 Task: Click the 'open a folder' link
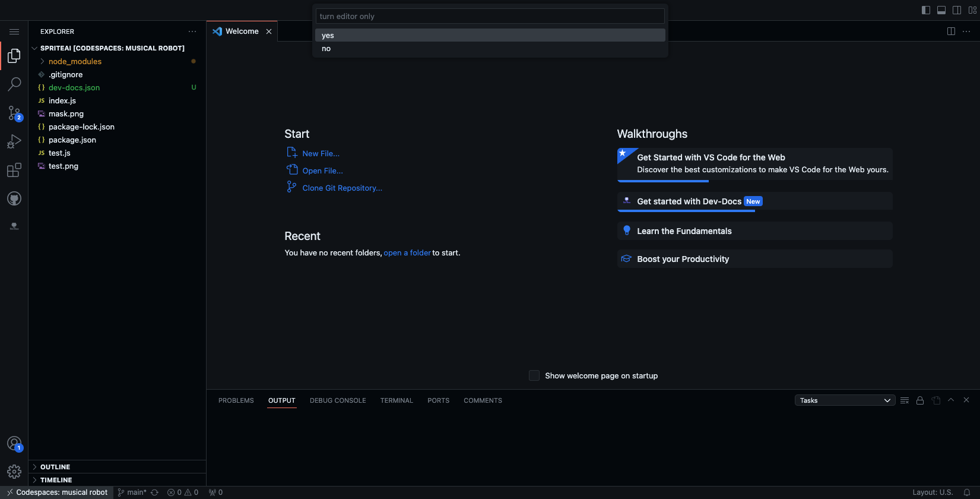407,252
